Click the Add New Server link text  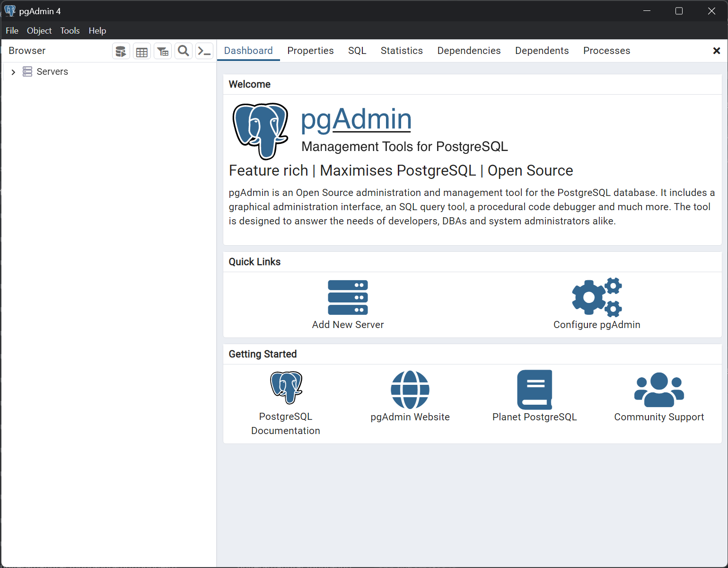point(348,325)
